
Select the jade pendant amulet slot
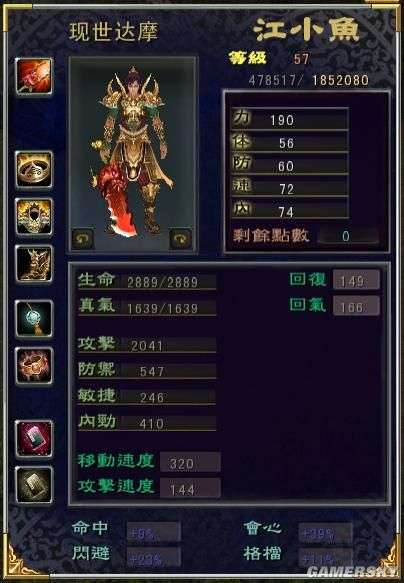click(34, 318)
